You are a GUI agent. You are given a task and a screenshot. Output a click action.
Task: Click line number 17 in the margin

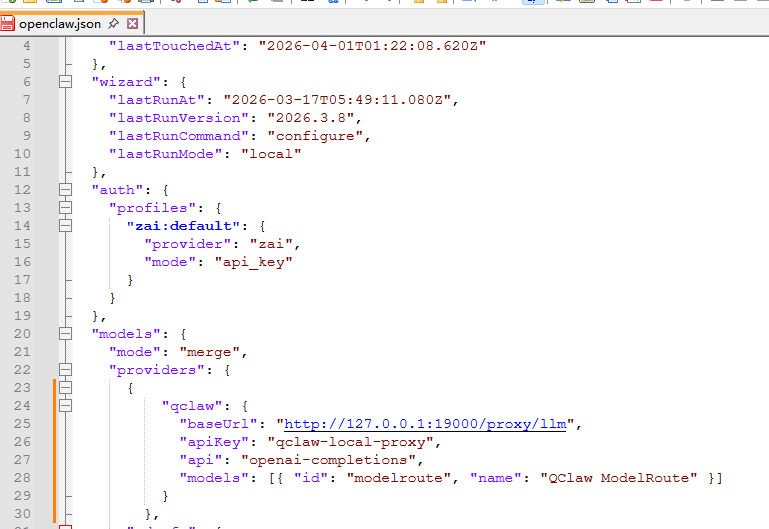[x=22, y=279]
